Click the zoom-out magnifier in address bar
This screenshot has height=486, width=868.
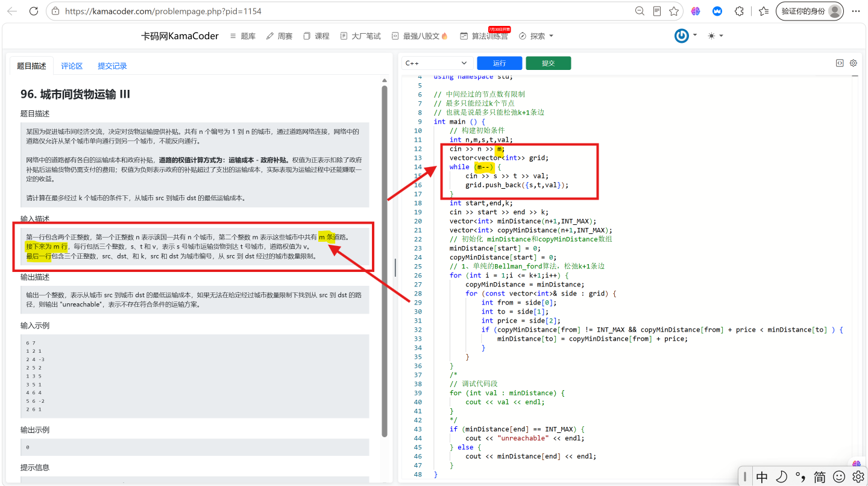[640, 11]
